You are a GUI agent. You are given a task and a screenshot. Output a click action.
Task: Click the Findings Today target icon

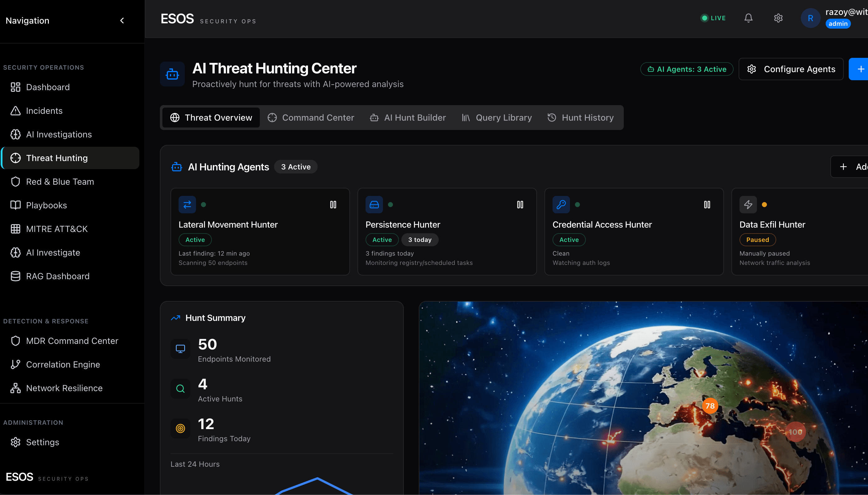pos(180,428)
